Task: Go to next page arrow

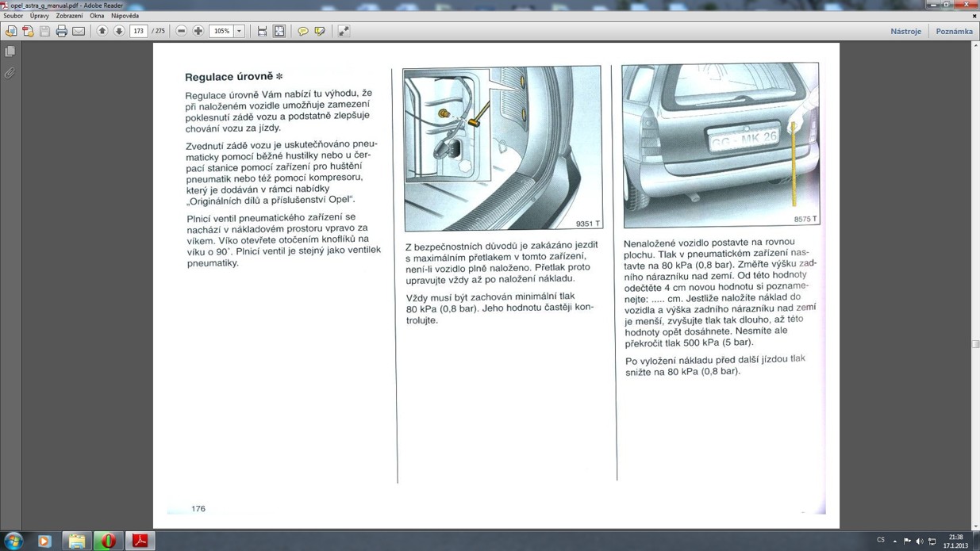Action: [119, 31]
